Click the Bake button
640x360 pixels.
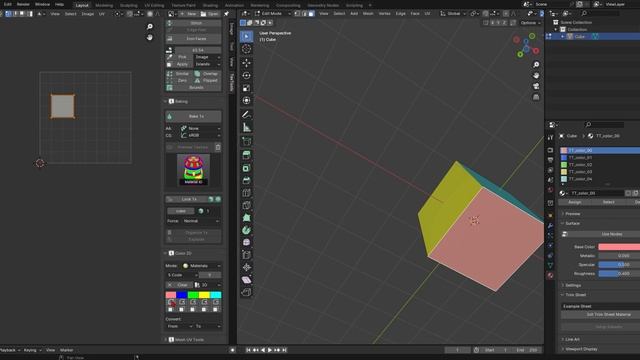[193, 116]
